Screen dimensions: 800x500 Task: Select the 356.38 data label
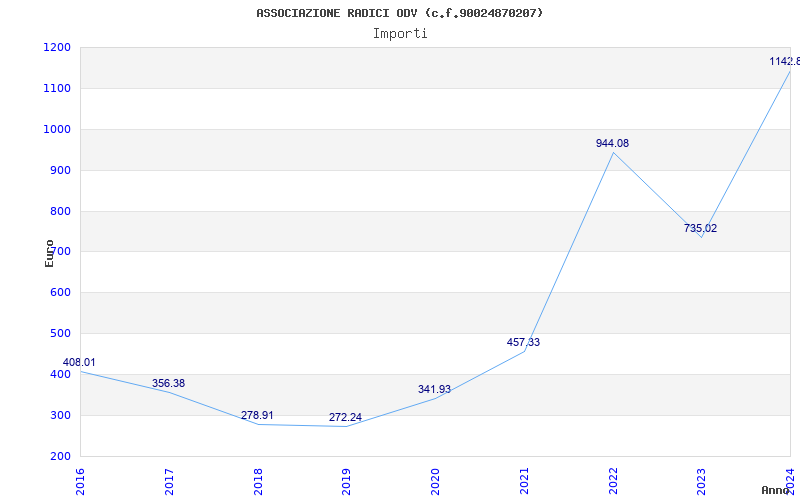168,383
